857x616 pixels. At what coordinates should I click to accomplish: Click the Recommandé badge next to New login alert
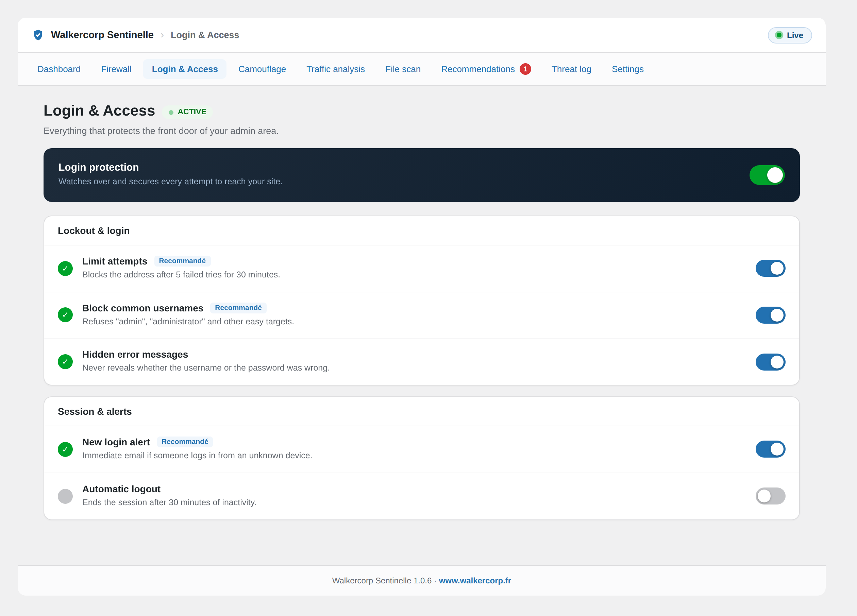click(x=185, y=442)
